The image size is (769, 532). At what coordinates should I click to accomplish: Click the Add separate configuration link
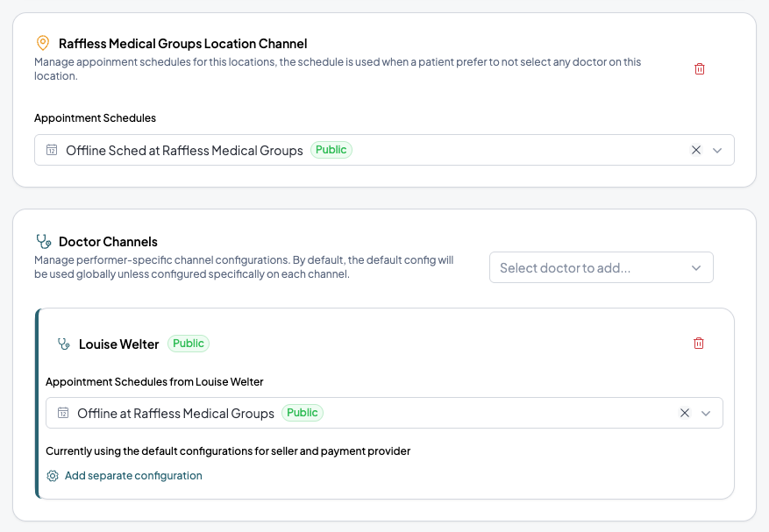(133, 476)
